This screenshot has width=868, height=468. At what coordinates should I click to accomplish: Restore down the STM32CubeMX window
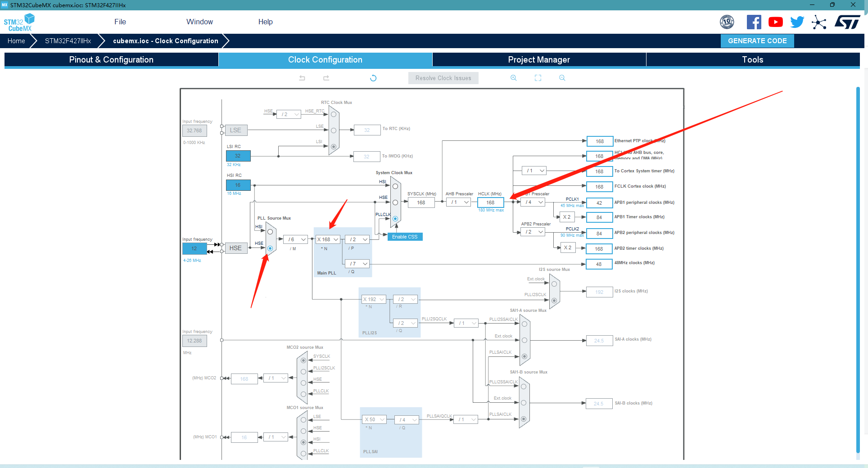pos(832,5)
